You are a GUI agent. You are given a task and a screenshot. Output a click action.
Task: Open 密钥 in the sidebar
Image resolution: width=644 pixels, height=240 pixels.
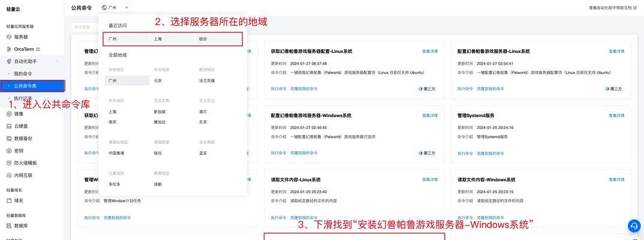(18, 151)
